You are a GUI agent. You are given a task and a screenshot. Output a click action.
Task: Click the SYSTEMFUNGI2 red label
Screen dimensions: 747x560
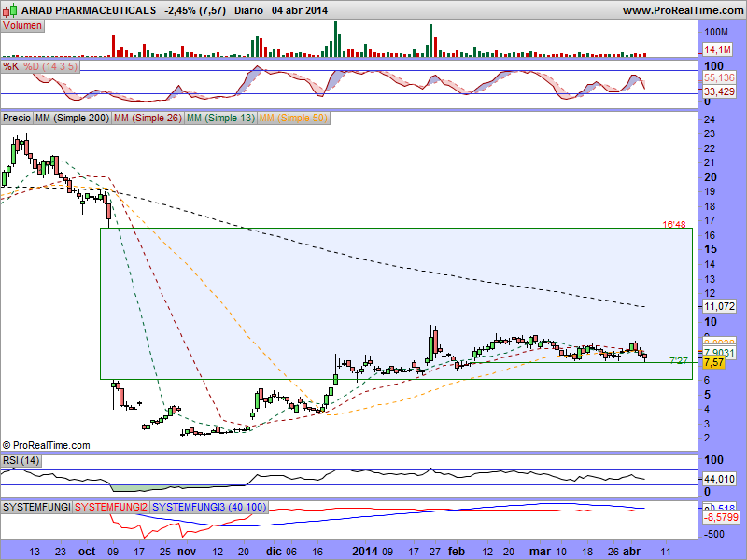(x=111, y=507)
